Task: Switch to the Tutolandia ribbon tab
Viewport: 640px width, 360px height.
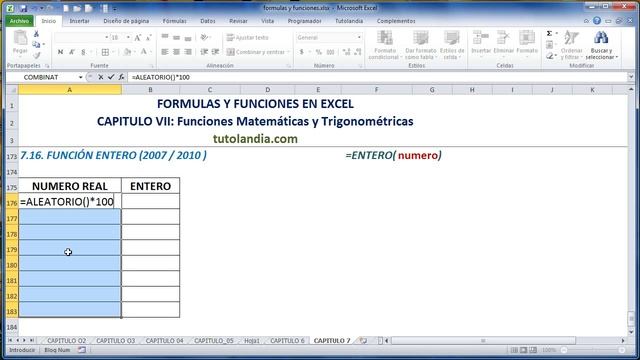Action: [349, 21]
